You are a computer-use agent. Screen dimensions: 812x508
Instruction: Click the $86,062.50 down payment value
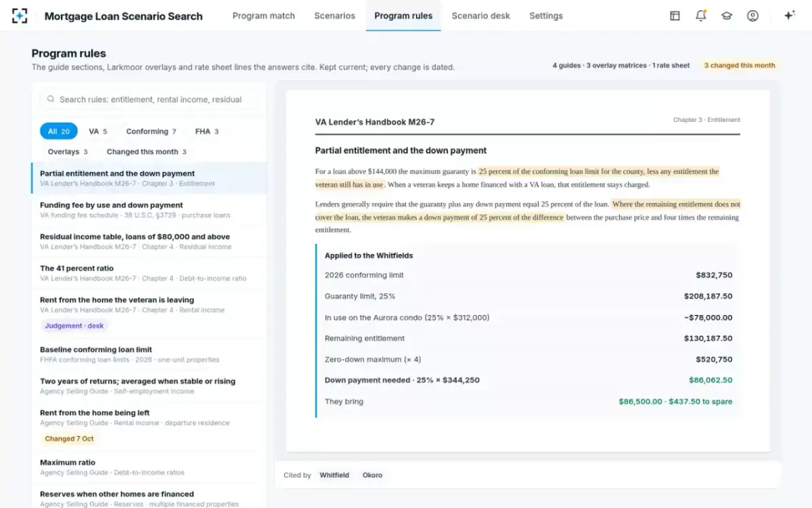[710, 380]
